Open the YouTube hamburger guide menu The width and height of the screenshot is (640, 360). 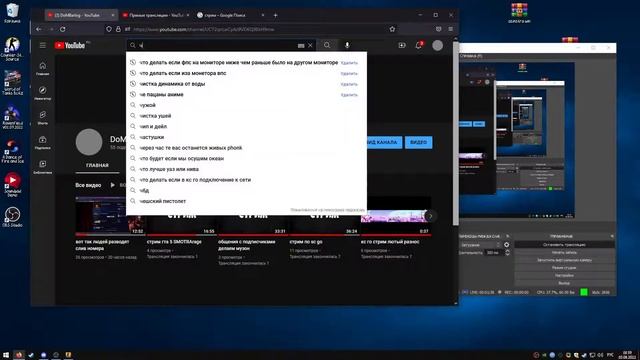click(x=42, y=45)
